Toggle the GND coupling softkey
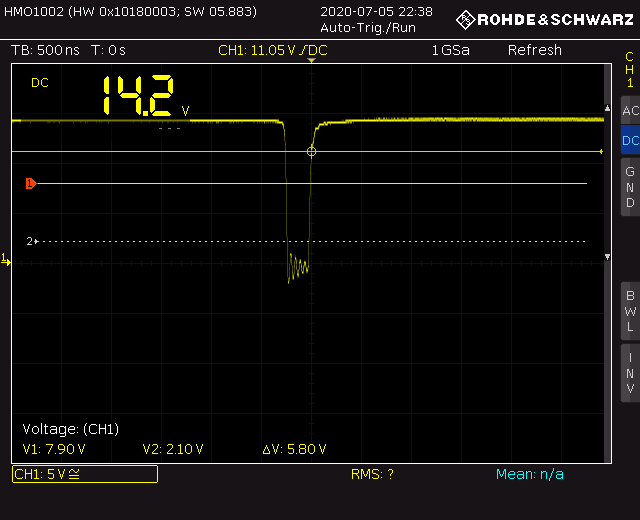Image resolution: width=640 pixels, height=520 pixels. coord(629,187)
